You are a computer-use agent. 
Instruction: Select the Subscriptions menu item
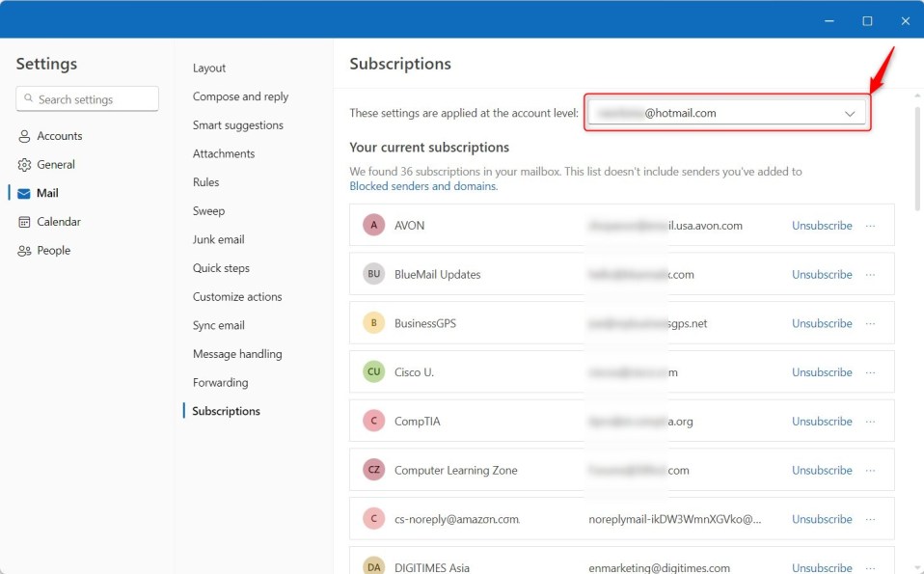pyautogui.click(x=227, y=411)
